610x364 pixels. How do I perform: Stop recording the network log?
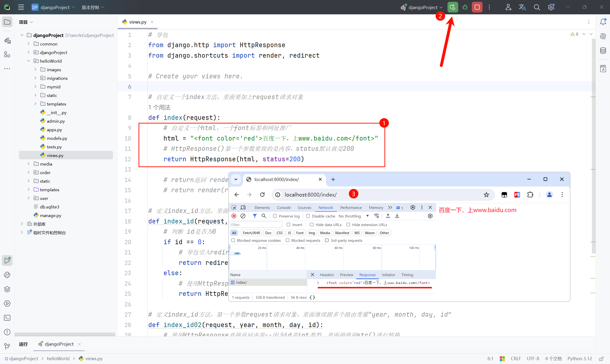click(234, 216)
